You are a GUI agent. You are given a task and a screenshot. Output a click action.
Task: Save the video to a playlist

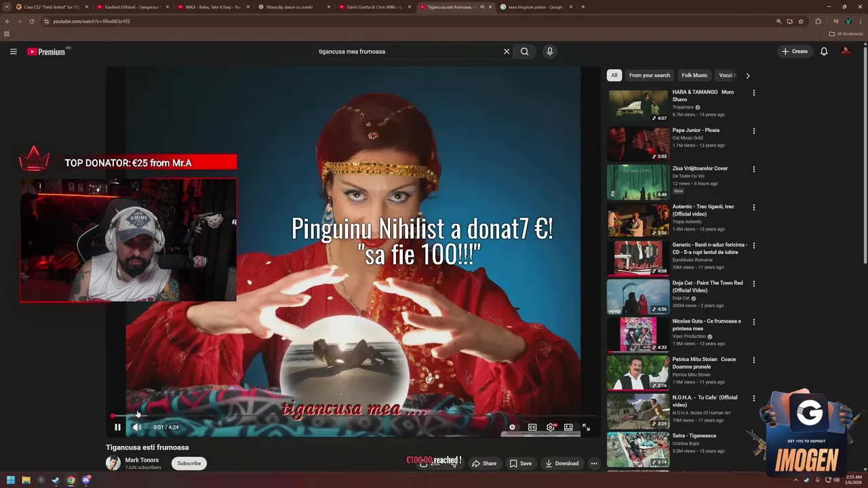521,464
